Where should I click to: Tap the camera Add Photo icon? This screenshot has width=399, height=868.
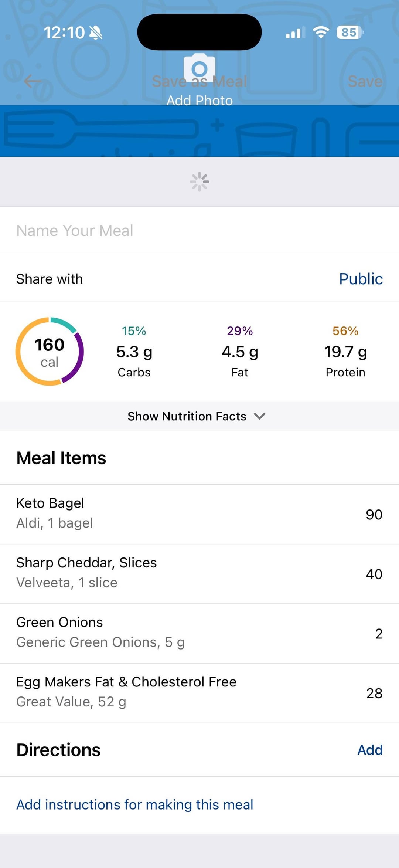pyautogui.click(x=199, y=68)
